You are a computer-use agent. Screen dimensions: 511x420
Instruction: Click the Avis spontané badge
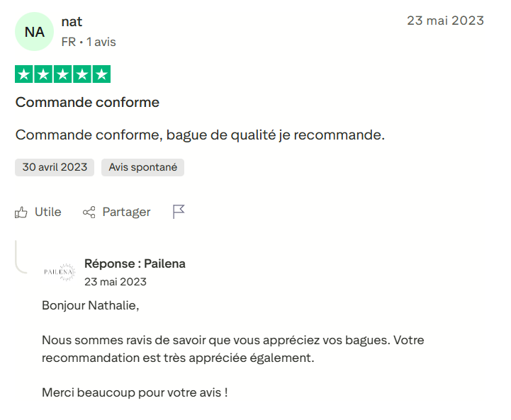(x=142, y=167)
